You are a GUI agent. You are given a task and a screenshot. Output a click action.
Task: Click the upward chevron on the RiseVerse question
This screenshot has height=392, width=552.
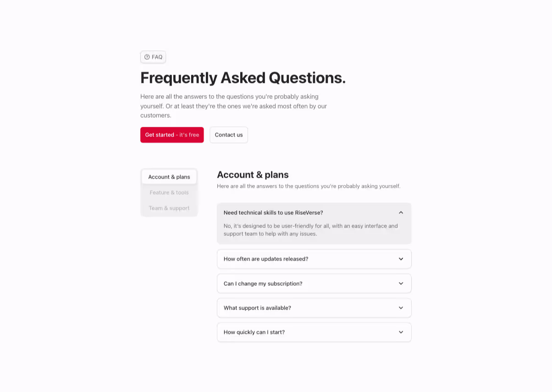pyautogui.click(x=400, y=212)
